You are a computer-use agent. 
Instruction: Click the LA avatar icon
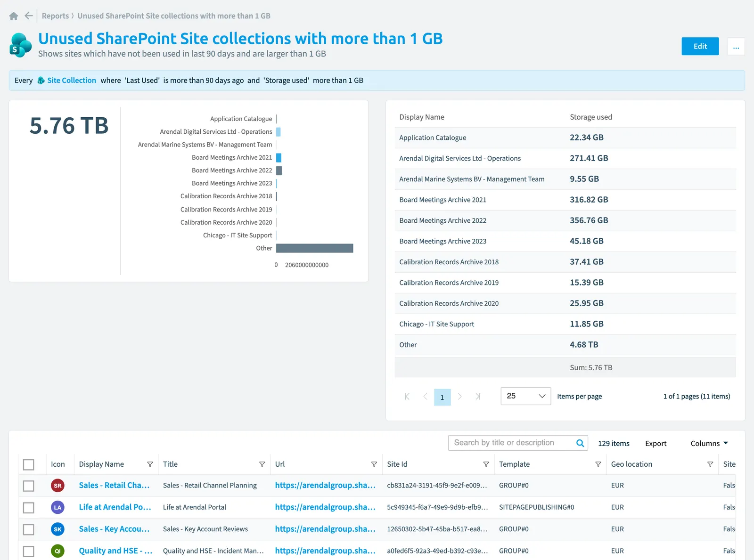[57, 507]
